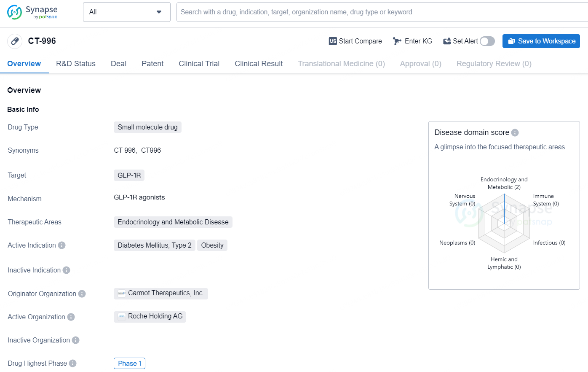Click the Save to Workspace button

pos(541,41)
